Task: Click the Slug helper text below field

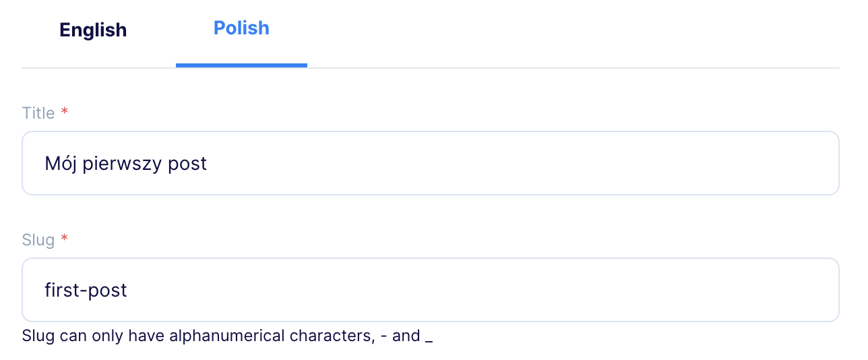Action: (227, 336)
